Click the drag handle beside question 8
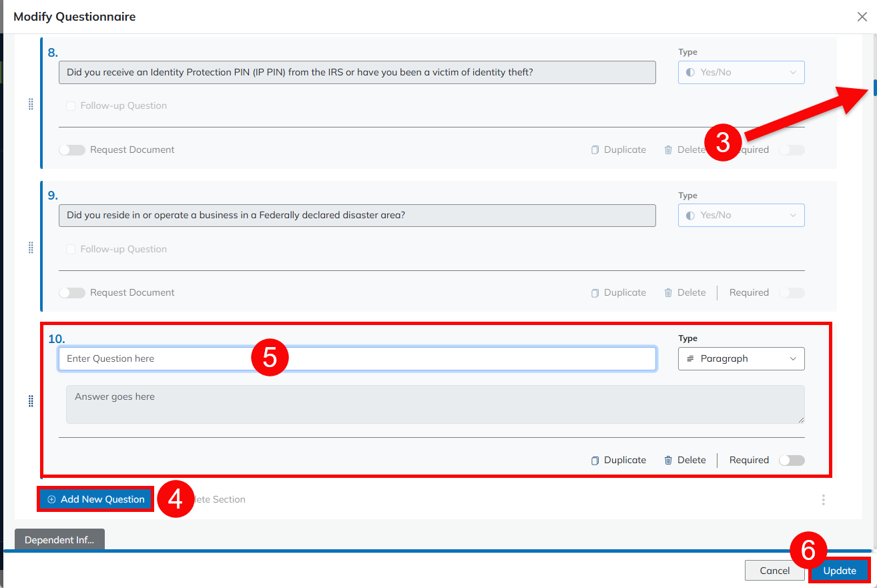Viewport: 877px width, 588px height. tap(31, 105)
